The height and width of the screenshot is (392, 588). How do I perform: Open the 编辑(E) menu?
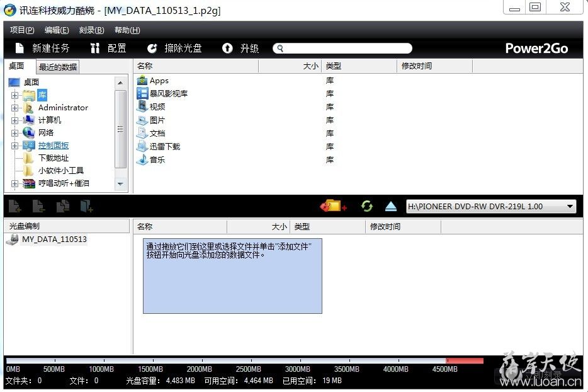[x=57, y=30]
